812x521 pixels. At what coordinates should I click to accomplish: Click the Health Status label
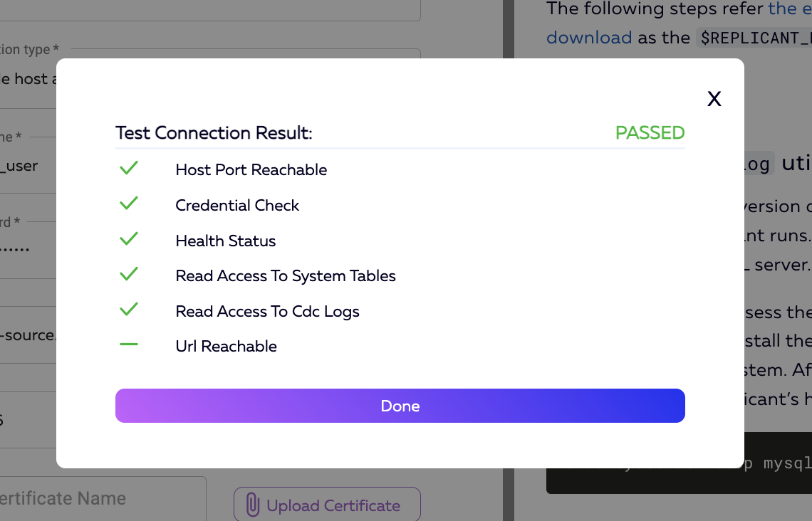pyautogui.click(x=226, y=241)
